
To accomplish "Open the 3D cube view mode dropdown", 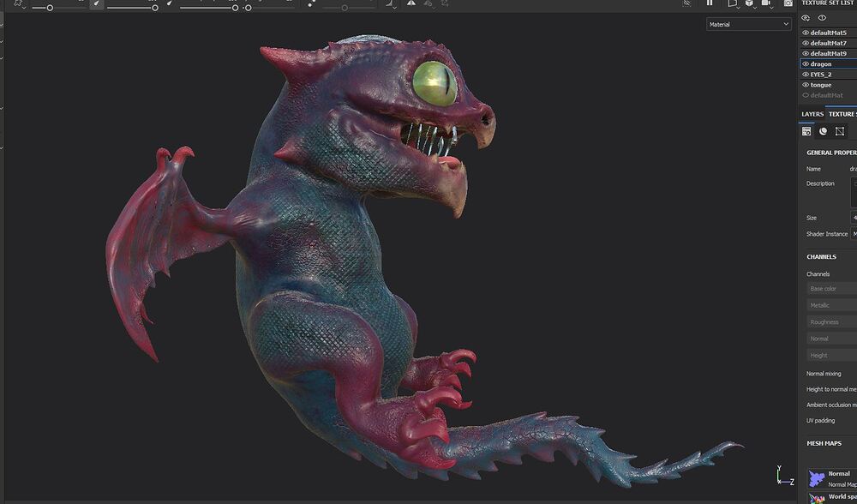I will [750, 3].
